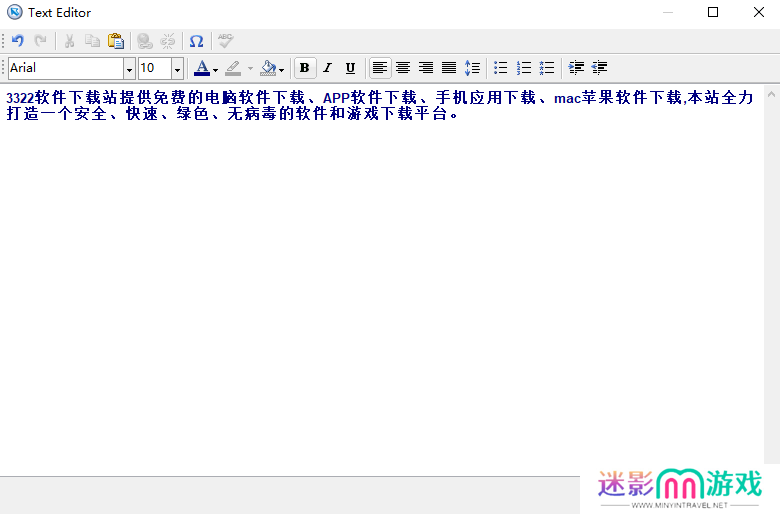Open the line spacing options
The image size is (780, 514).
pyautogui.click(x=472, y=68)
